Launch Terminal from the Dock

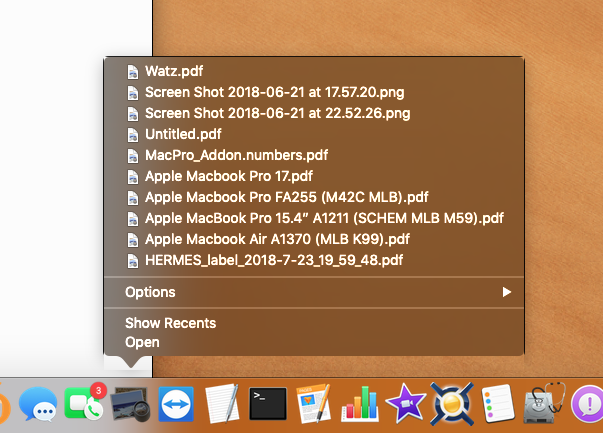(268, 404)
